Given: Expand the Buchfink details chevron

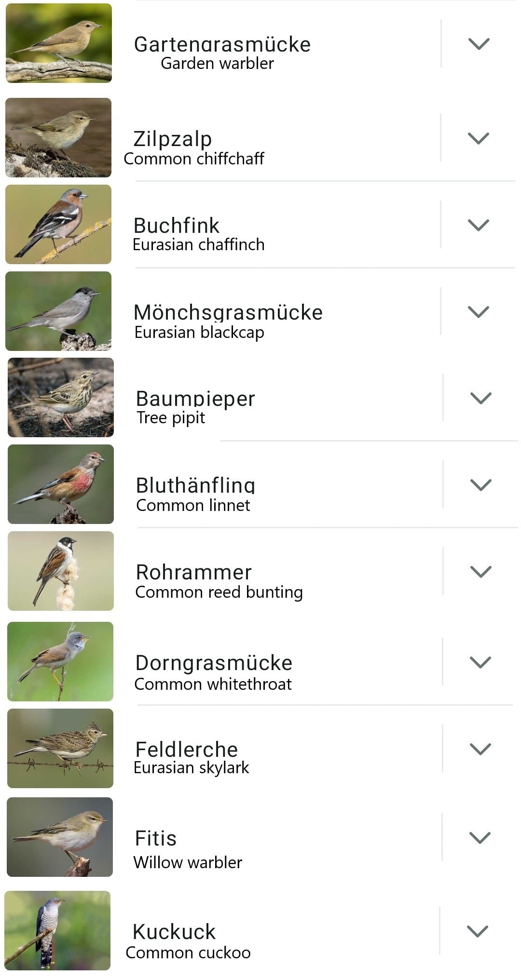Looking at the screenshot, I should click(x=479, y=225).
